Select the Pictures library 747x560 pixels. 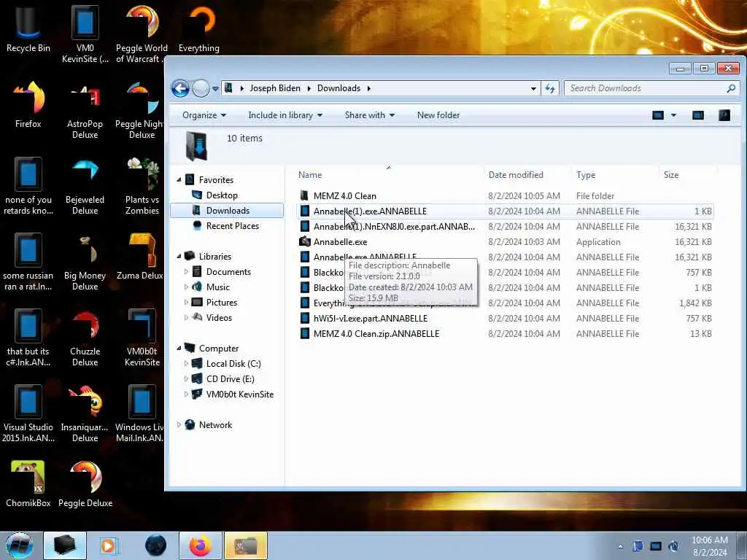point(222,303)
